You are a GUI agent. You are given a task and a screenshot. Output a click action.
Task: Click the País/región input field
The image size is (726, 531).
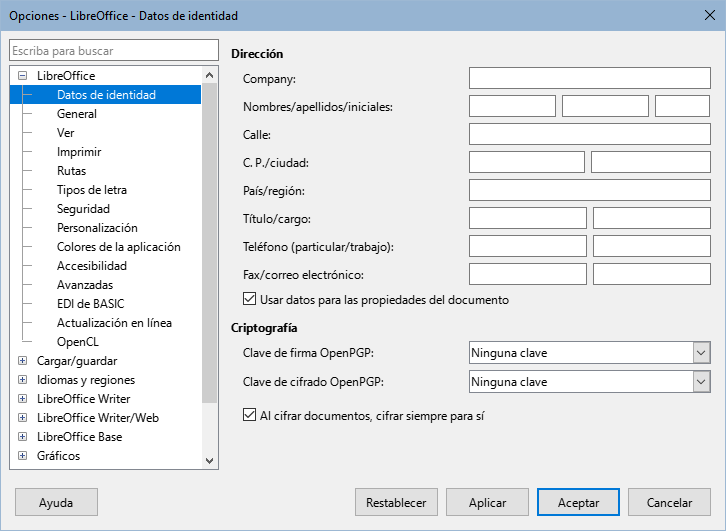point(589,190)
